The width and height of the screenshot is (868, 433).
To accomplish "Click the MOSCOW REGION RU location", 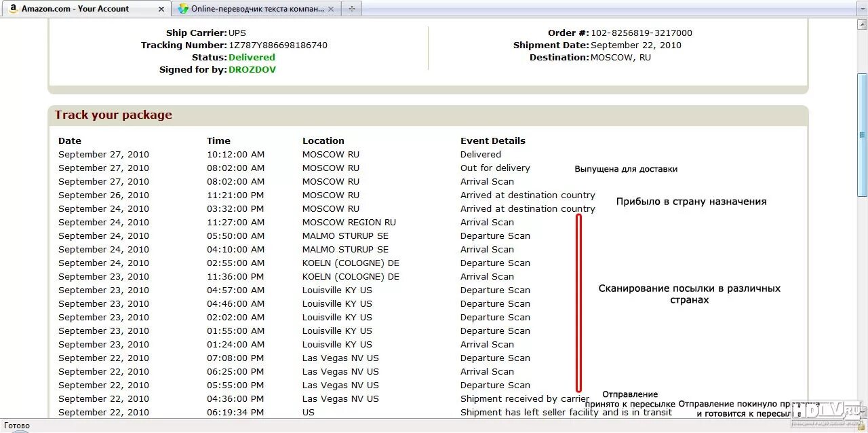I will [x=349, y=223].
